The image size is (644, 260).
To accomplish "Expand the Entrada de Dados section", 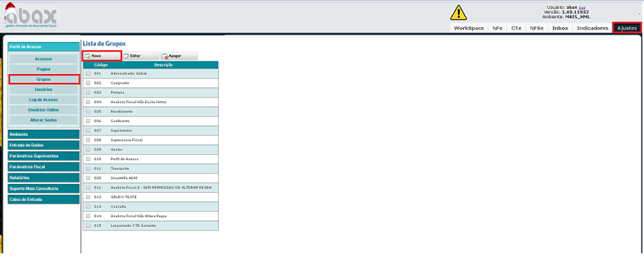I will point(43,145).
